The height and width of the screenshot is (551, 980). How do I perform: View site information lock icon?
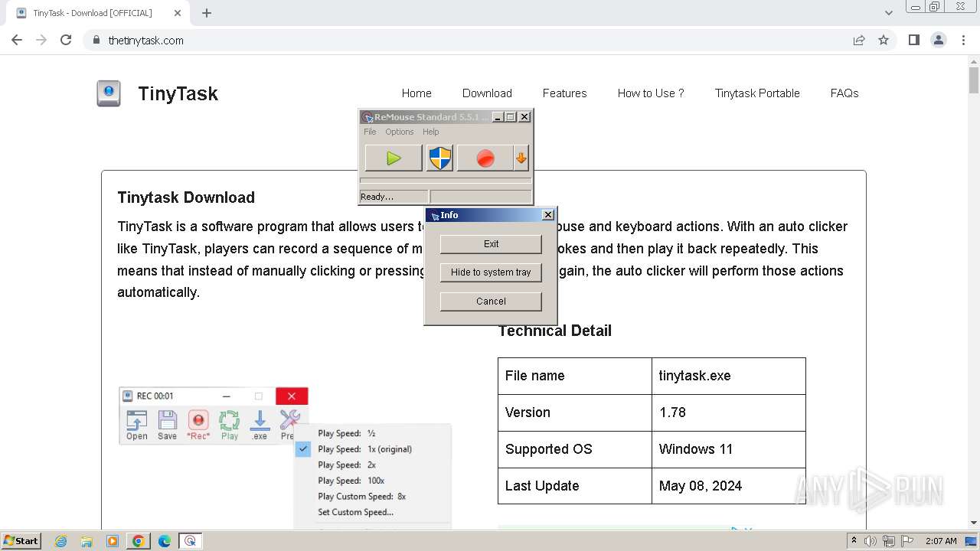96,40
